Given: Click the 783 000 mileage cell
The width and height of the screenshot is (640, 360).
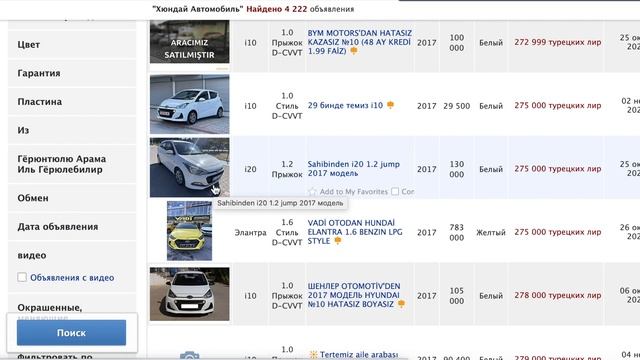Looking at the screenshot, I should 457,232.
